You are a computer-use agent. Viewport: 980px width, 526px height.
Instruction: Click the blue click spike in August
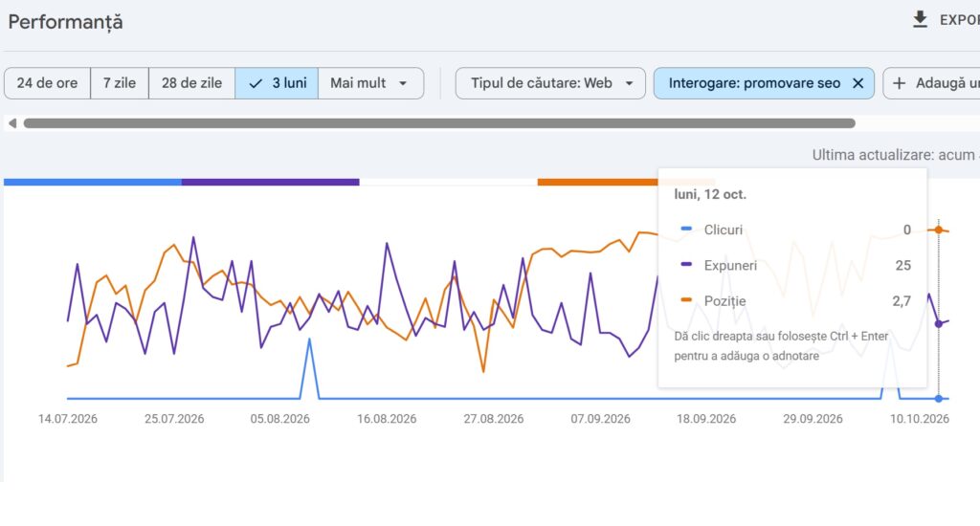[x=309, y=341]
